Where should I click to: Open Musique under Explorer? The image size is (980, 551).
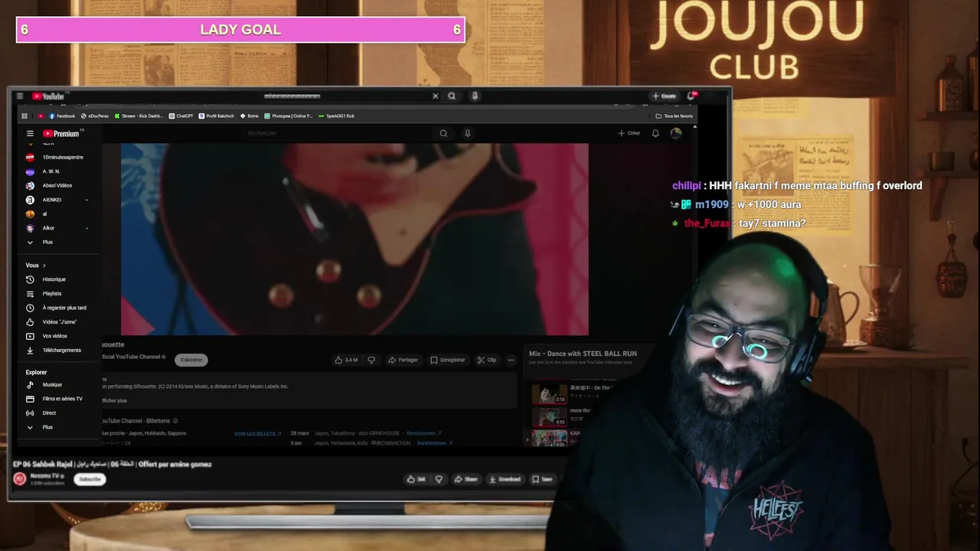pos(44,385)
